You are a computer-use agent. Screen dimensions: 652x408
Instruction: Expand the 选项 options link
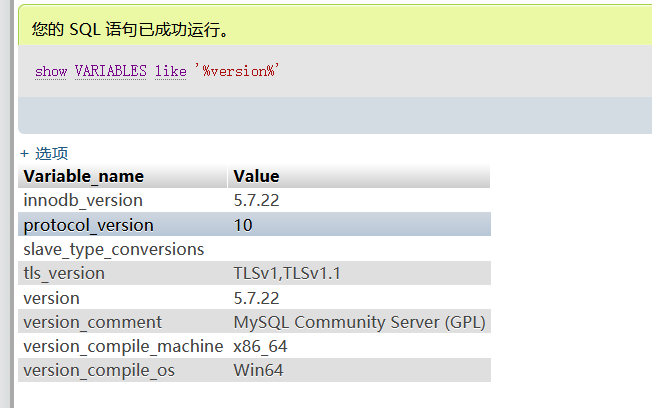[51, 153]
